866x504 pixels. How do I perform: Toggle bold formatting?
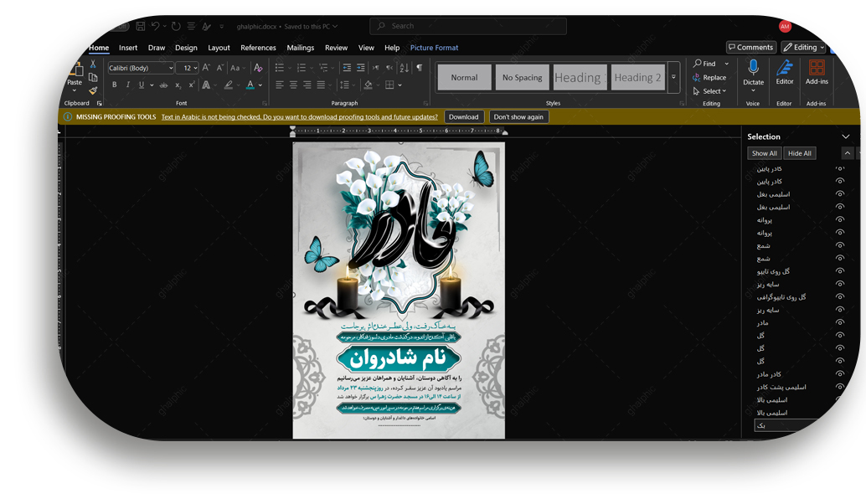click(x=115, y=85)
